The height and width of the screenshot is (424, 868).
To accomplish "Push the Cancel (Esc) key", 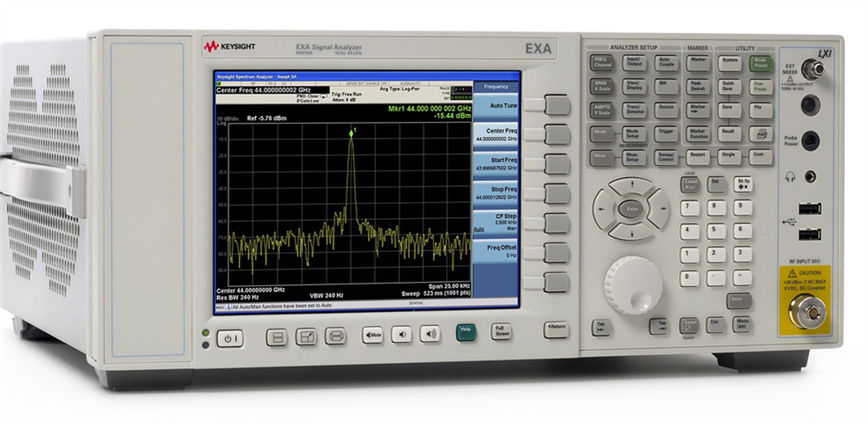I will pos(690,185).
